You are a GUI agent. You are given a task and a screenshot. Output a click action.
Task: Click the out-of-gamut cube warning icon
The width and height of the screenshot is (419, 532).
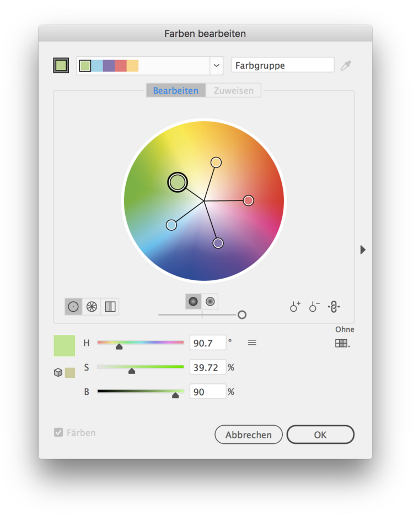pos(58,372)
